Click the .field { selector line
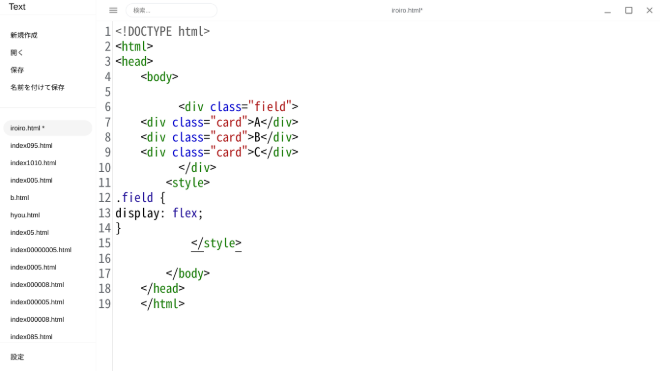This screenshot has height=371, width=660. [141, 198]
